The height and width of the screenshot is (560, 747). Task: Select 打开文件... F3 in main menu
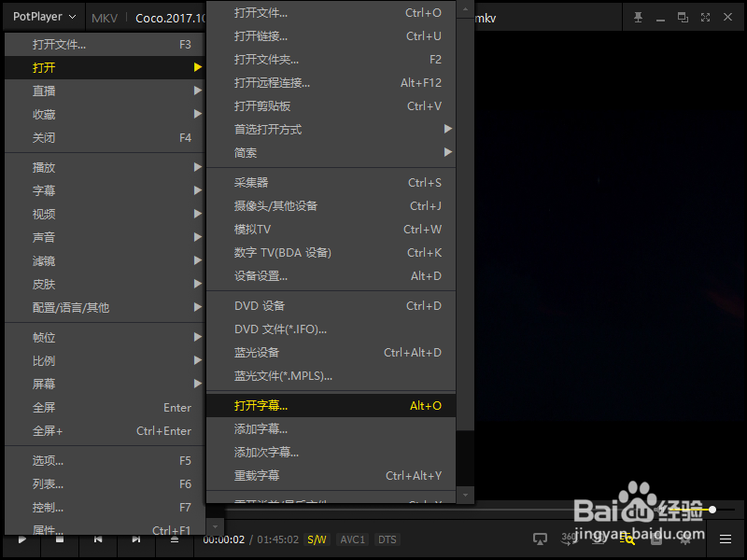[x=105, y=44]
